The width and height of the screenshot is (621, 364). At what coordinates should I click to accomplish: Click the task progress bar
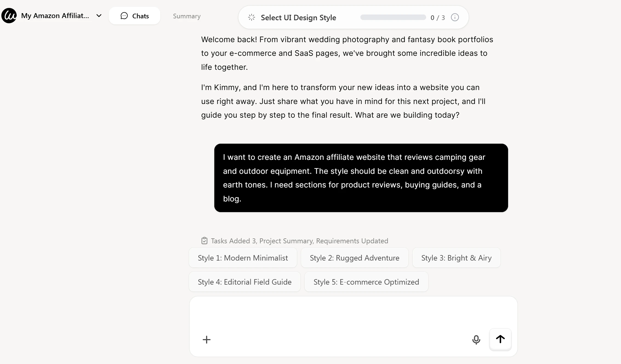tap(393, 17)
